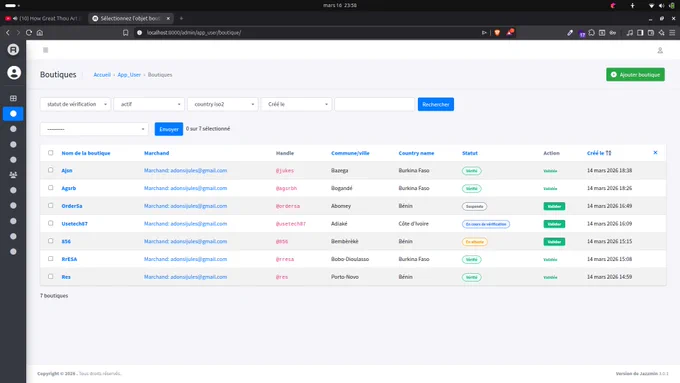Screen dimensions: 680x383
Task: Click the Porto-Novo commune cell
Action: tap(345, 277)
